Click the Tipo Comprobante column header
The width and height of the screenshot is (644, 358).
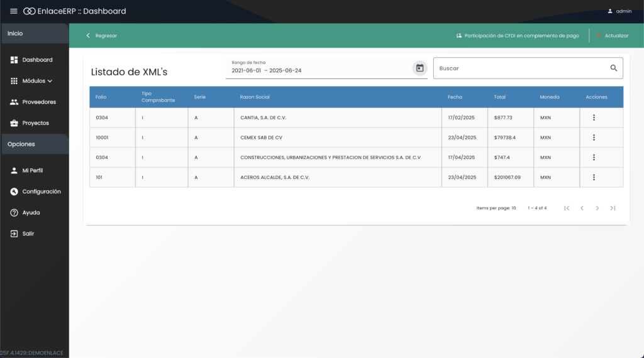(158, 97)
